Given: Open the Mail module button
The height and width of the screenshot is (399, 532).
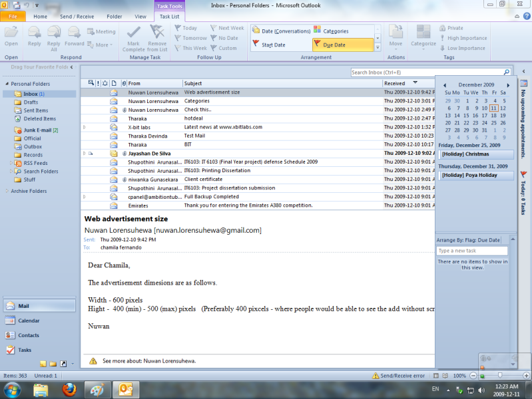Looking at the screenshot, I should click(39, 306).
